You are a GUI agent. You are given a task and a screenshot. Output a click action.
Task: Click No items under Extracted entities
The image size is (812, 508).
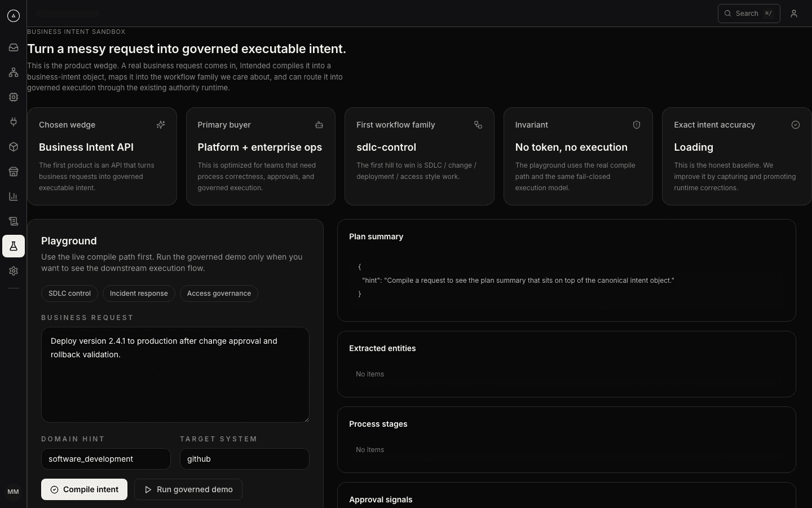click(x=370, y=374)
